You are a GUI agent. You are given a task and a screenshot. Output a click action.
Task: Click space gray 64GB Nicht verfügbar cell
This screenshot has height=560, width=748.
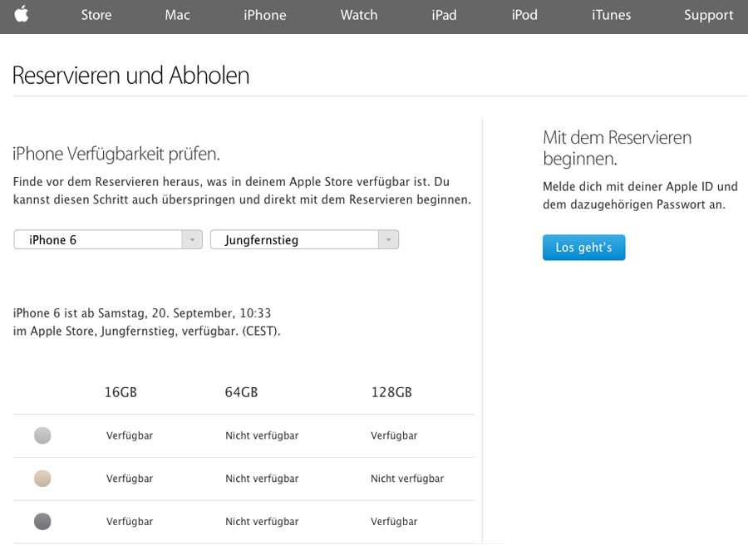click(x=262, y=521)
